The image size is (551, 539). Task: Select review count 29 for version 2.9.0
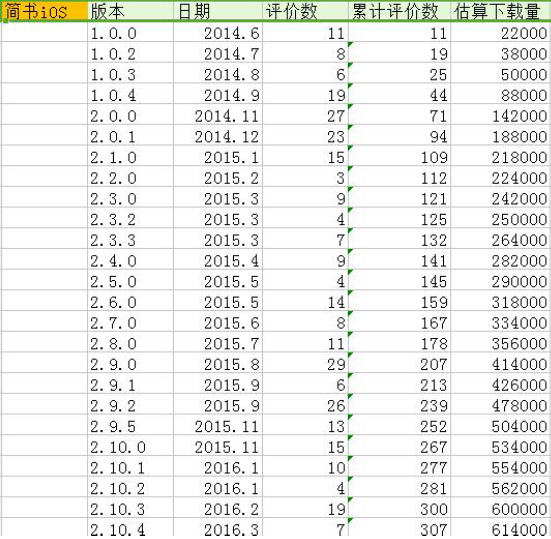coord(305,364)
